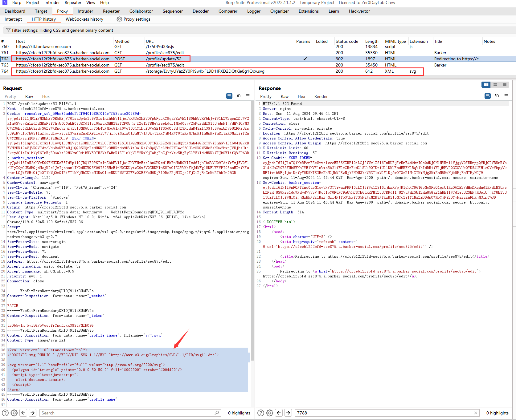
Task: Toggle Response word-wrap icon
Action: click(x=488, y=96)
